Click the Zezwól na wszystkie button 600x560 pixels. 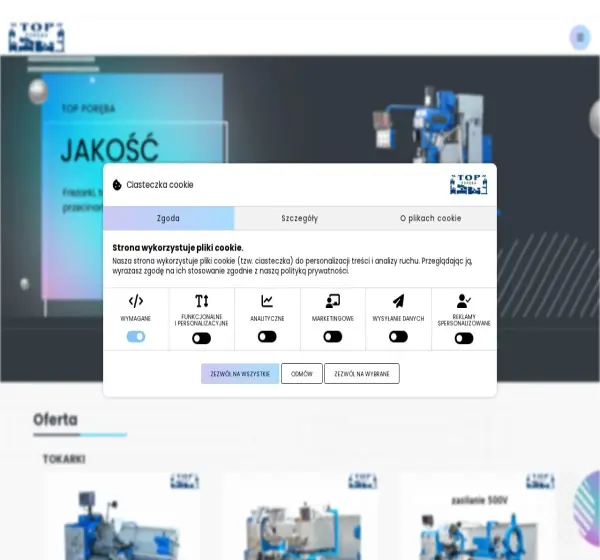pyautogui.click(x=240, y=374)
